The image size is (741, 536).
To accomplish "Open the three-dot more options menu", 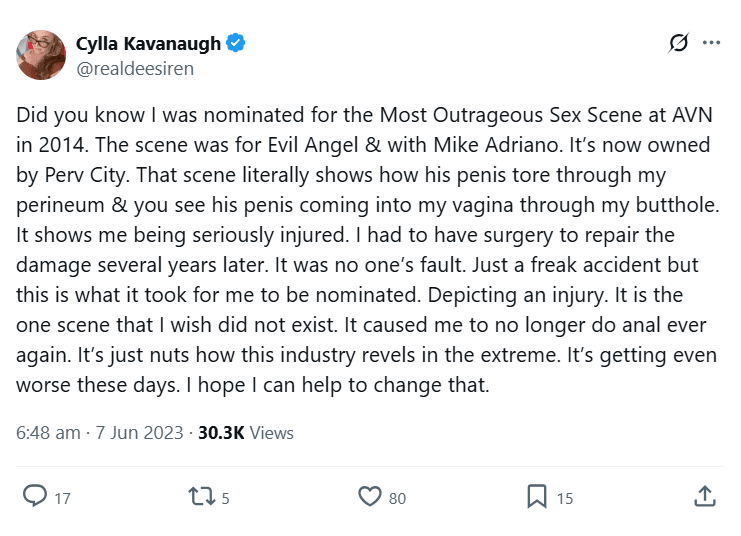I will pos(712,43).
